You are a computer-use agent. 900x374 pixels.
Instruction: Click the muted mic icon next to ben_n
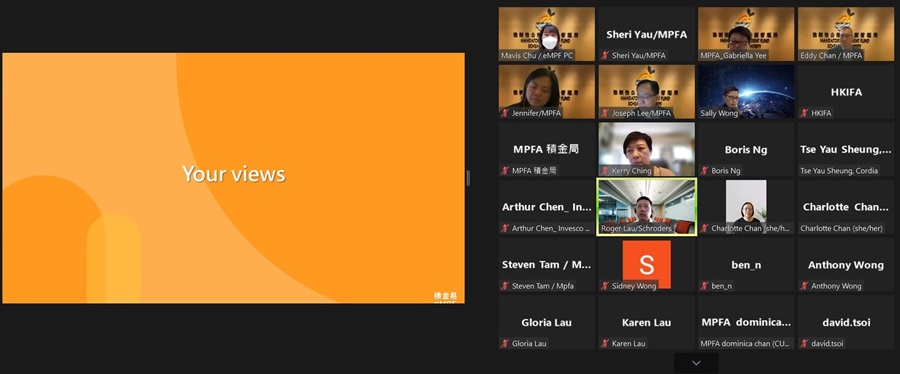tap(704, 286)
